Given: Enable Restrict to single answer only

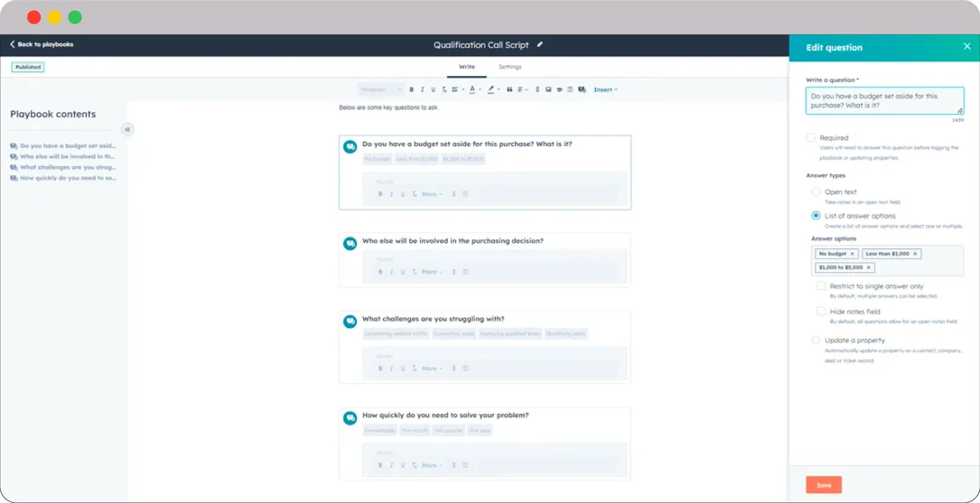Looking at the screenshot, I should [x=821, y=285].
